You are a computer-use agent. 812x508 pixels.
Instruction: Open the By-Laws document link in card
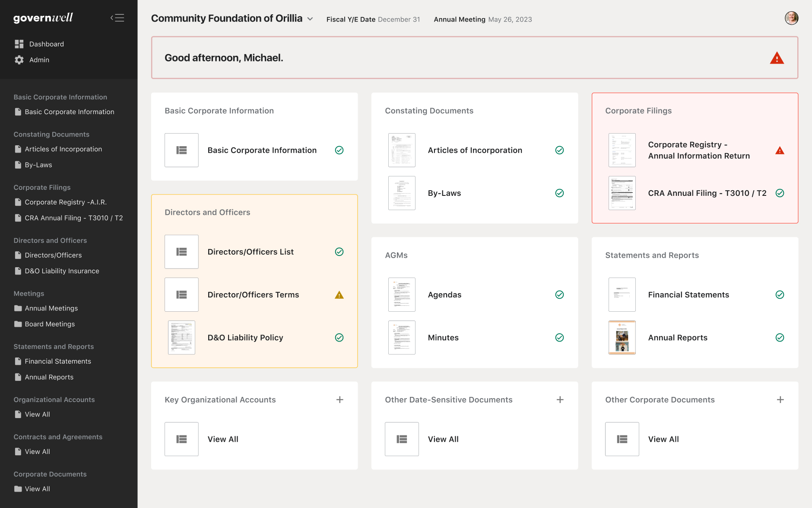click(x=444, y=193)
